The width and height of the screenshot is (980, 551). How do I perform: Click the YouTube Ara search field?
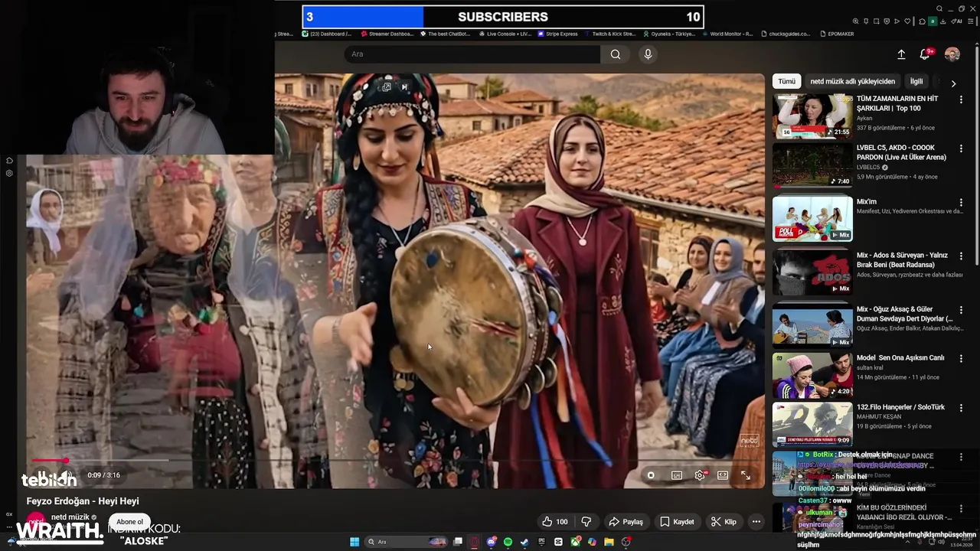(472, 54)
